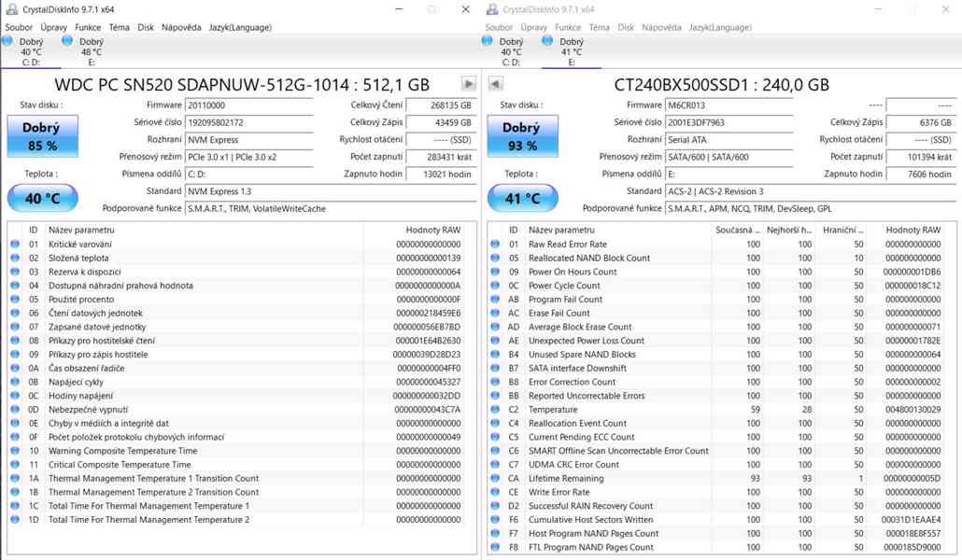Viewport: 962px width, 560px height.
Task: Select the Čas obsazení řadiče row
Action: coord(236,368)
